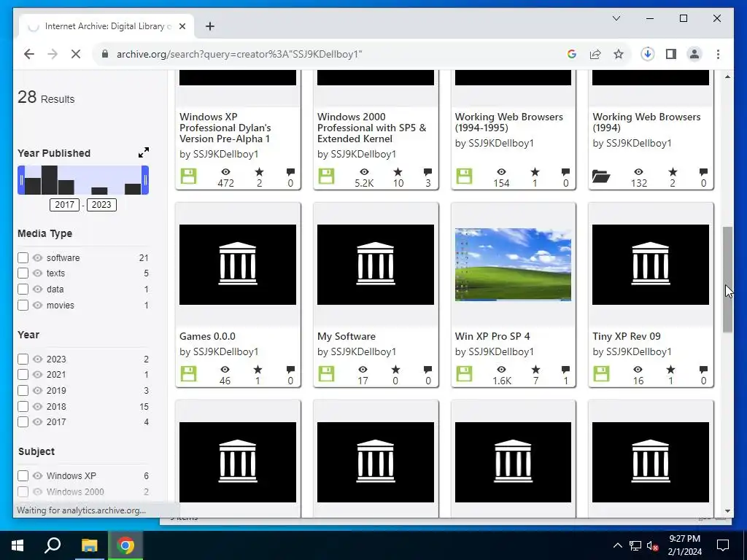The width and height of the screenshot is (747, 560).
Task: Click the tallest bar in Year Published histogram
Action: [50, 180]
